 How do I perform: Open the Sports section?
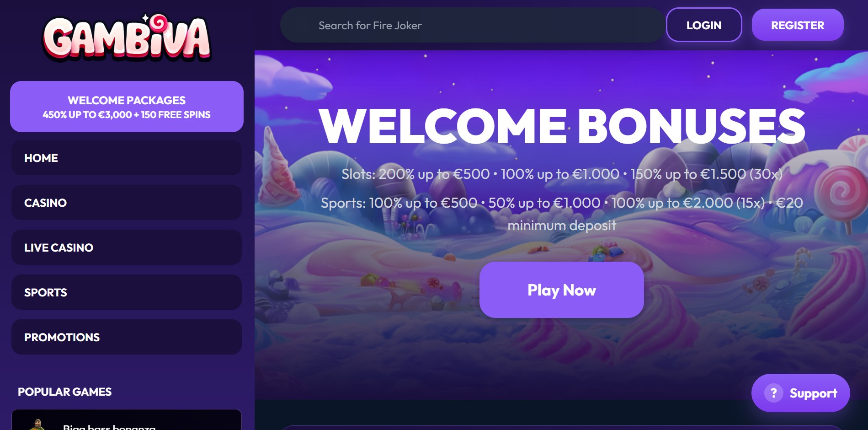click(x=127, y=292)
